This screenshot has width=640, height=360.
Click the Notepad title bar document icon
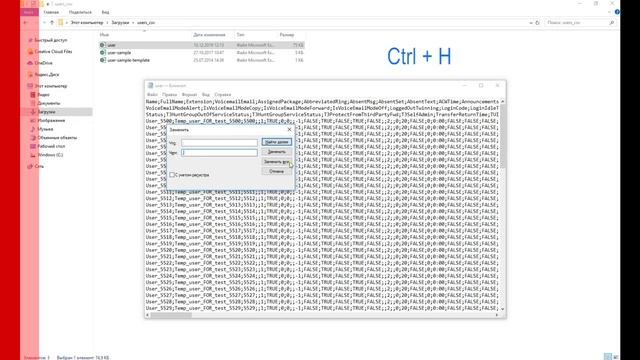(x=150, y=86)
